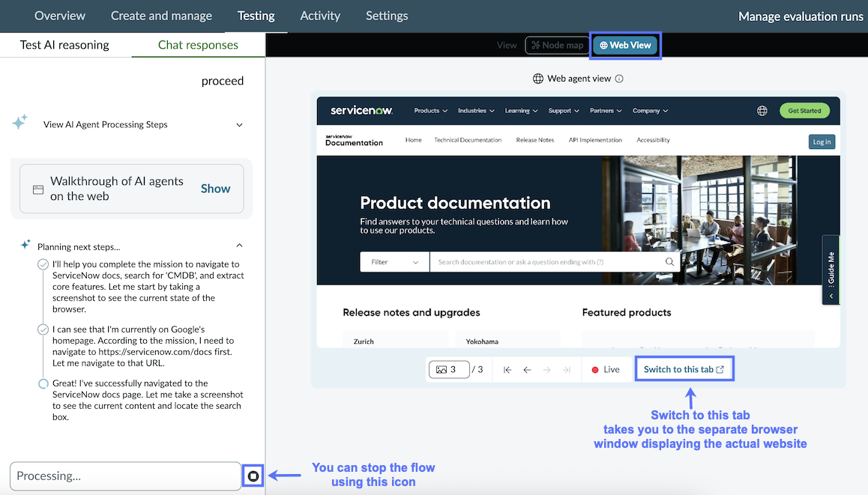Screen dimensions: 868x495
Task: Open the Accessibility link
Action: coord(653,140)
